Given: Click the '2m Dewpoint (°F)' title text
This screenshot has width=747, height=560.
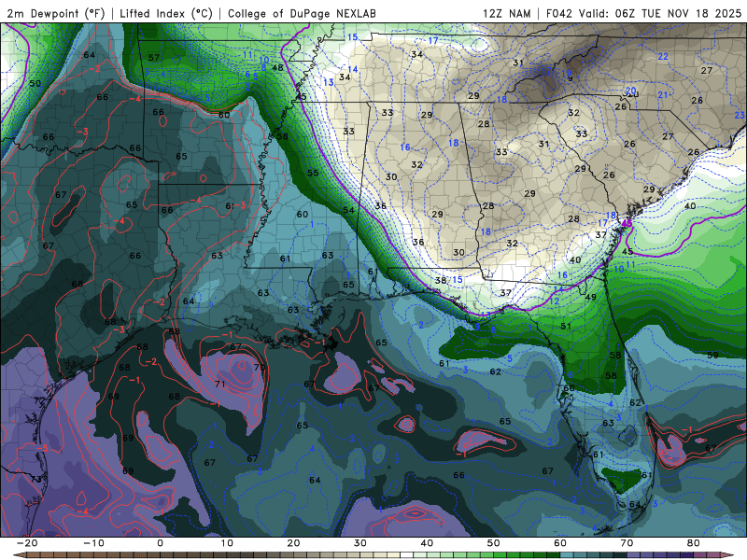Looking at the screenshot, I should click(55, 13).
